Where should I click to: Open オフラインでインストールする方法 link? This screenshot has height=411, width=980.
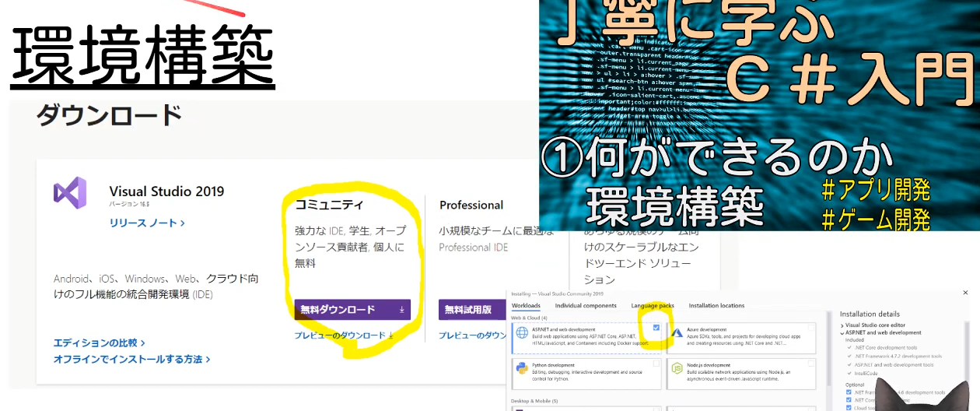point(131,359)
